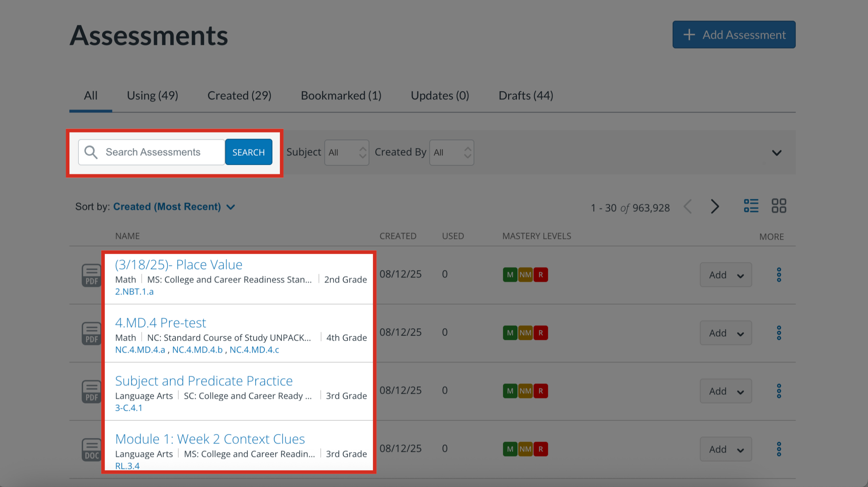Open the Created By filter dropdown
Image resolution: width=868 pixels, height=487 pixels.
point(451,152)
